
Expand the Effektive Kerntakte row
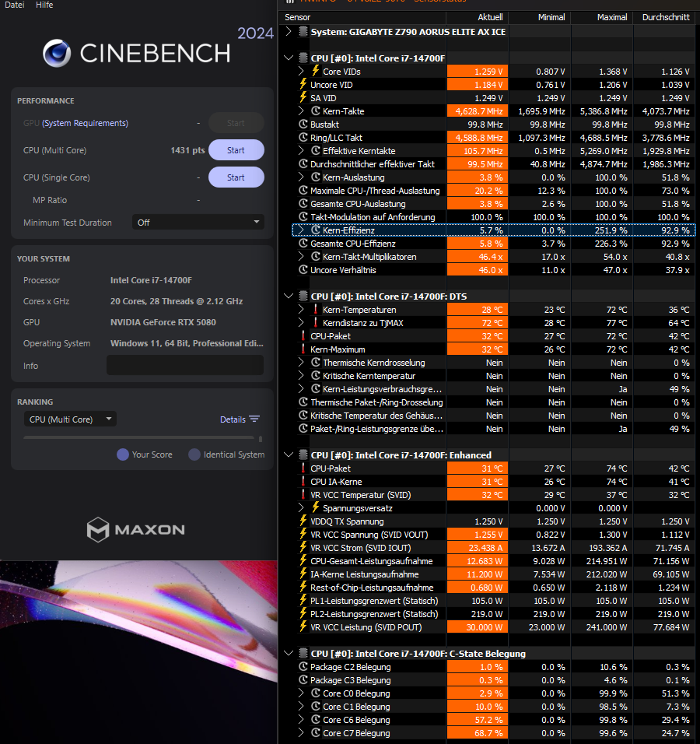click(302, 151)
